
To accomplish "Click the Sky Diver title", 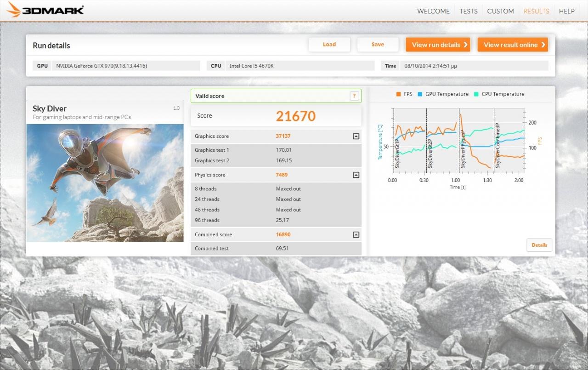I will [50, 109].
